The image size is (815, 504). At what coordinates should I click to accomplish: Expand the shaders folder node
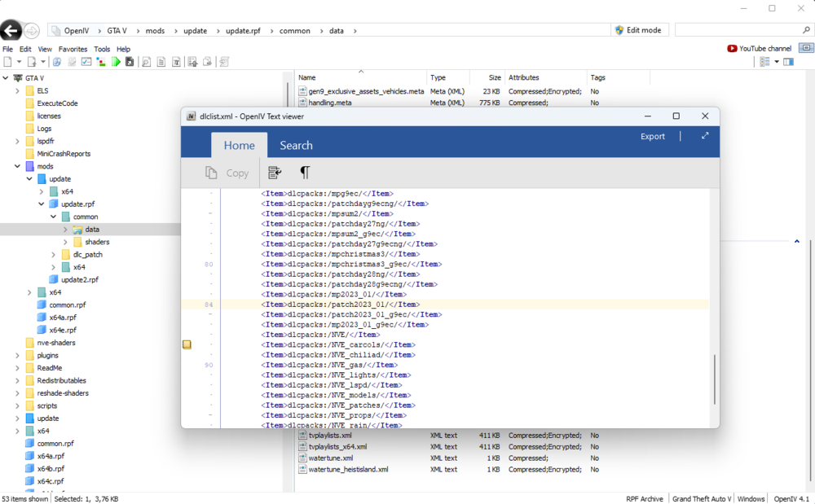point(65,242)
